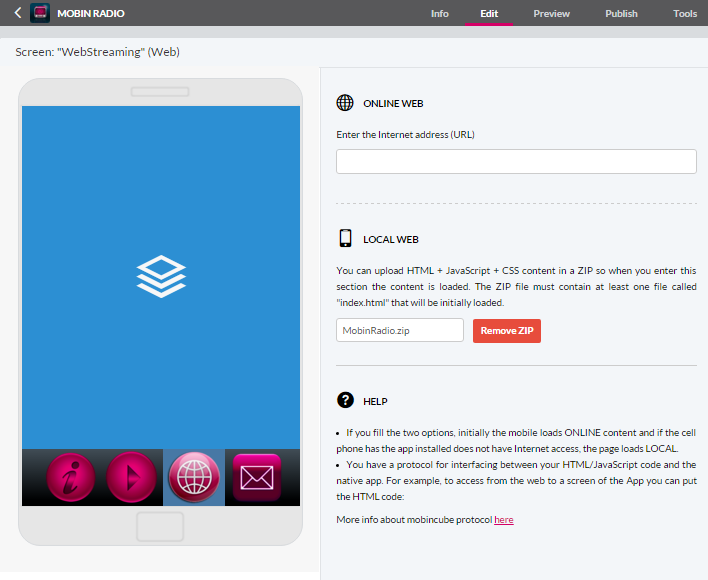The width and height of the screenshot is (708, 580).
Task: Select the globe web icon in phone tab bar
Action: click(194, 477)
